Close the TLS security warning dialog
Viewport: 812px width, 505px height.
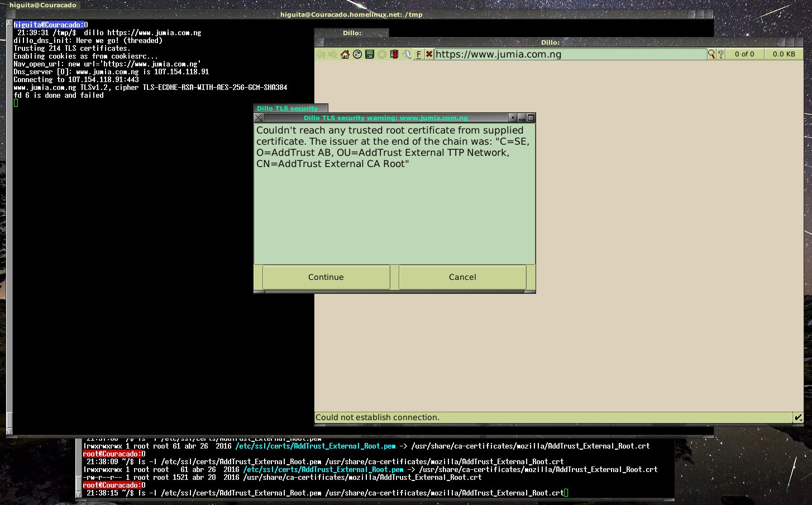(x=258, y=118)
